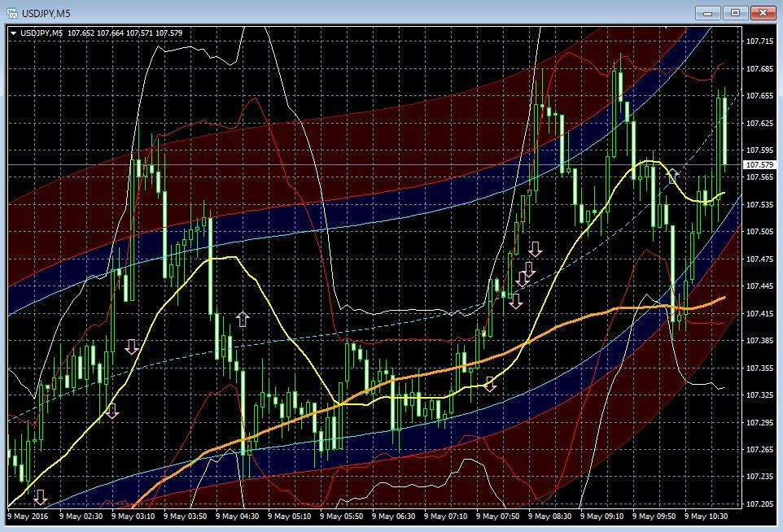This screenshot has width=783, height=532.
Task: Click the 107.325 price scale label
Action: 759,395
